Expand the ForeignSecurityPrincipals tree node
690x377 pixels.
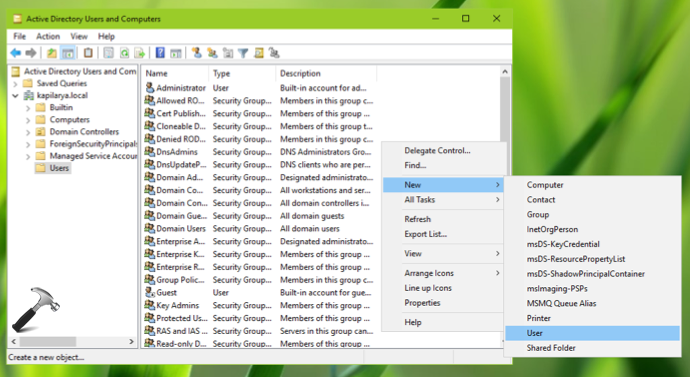coord(28,144)
